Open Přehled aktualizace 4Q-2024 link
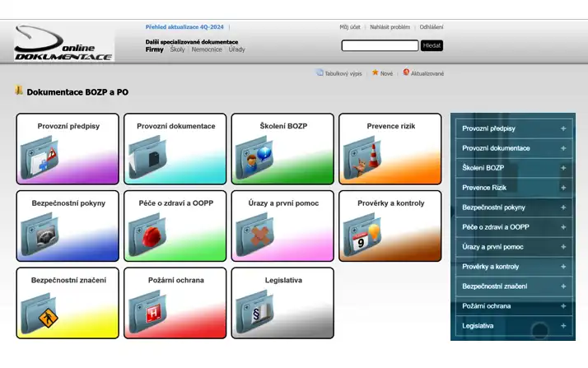 click(x=184, y=27)
